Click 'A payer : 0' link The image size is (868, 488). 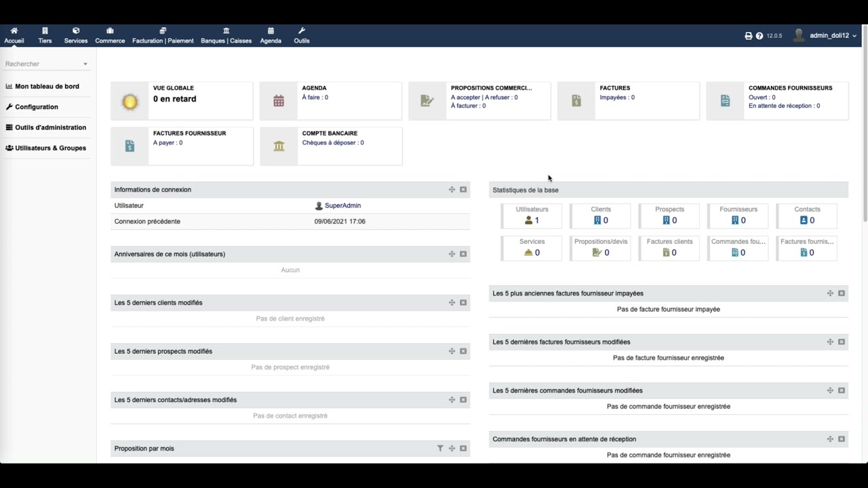pyautogui.click(x=167, y=143)
